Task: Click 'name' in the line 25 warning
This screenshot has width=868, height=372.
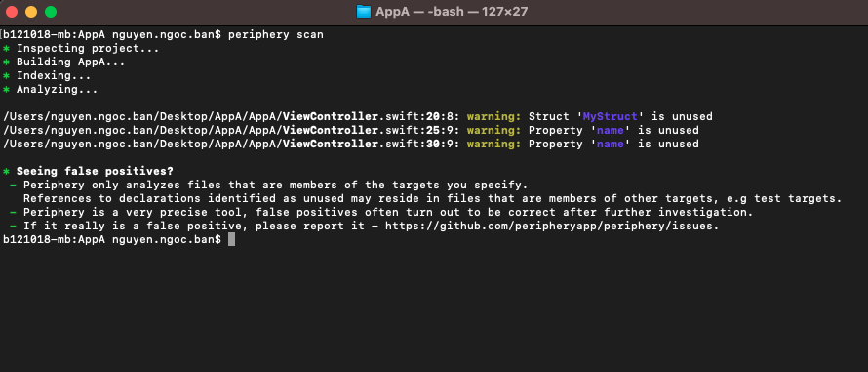Action: point(610,130)
